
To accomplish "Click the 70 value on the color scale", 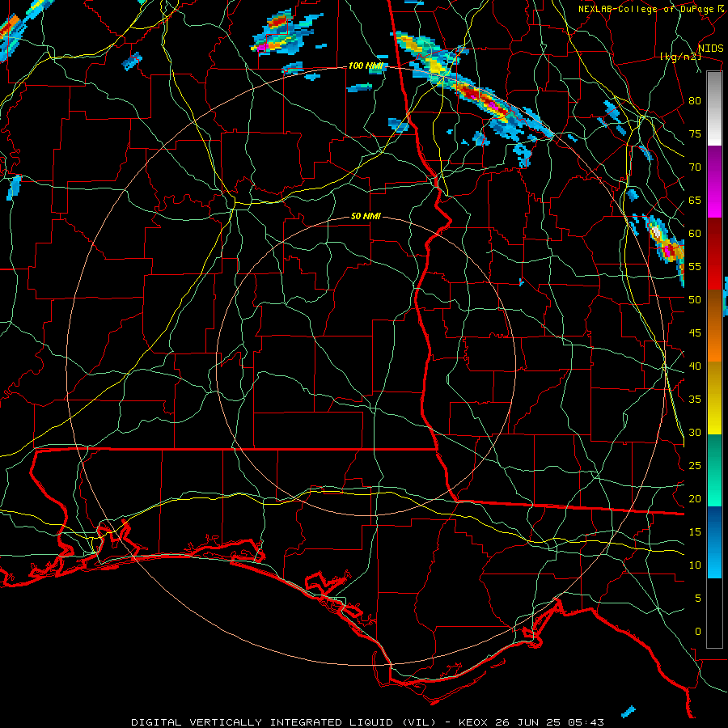I will [x=695, y=167].
